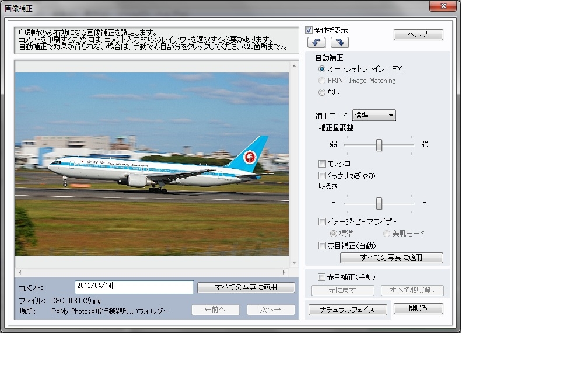
Task: Click the preview scroll left arrow
Action: pyautogui.click(x=20, y=272)
